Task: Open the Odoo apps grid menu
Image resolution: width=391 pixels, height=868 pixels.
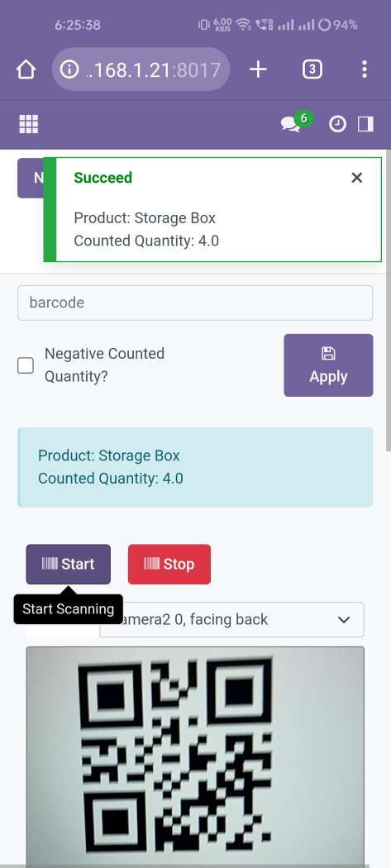Action: coord(29,124)
